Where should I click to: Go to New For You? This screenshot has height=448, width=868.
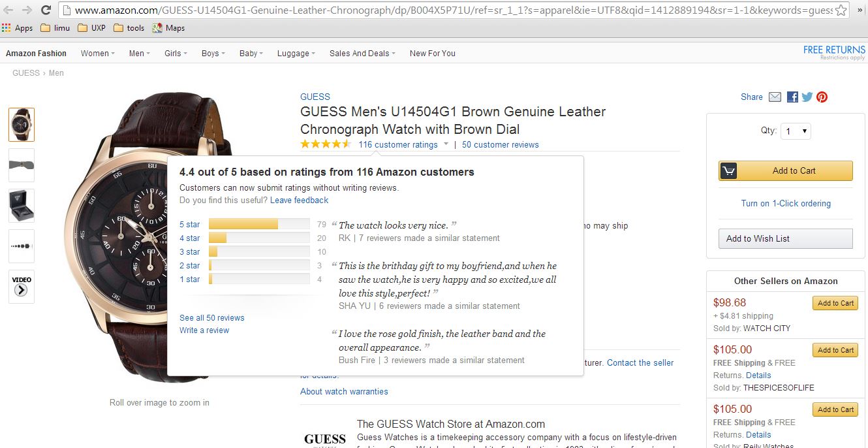(x=433, y=54)
